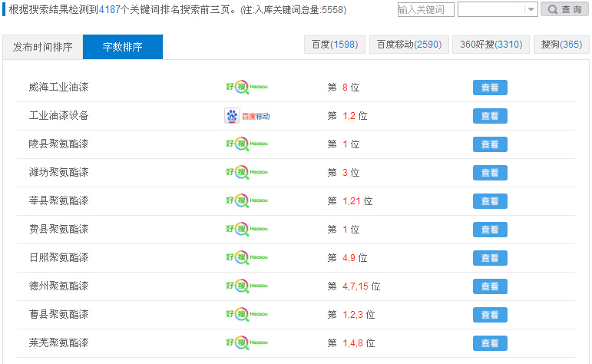Select keyword text 工业油漆设备
This screenshot has height=364, width=592.
(x=59, y=115)
